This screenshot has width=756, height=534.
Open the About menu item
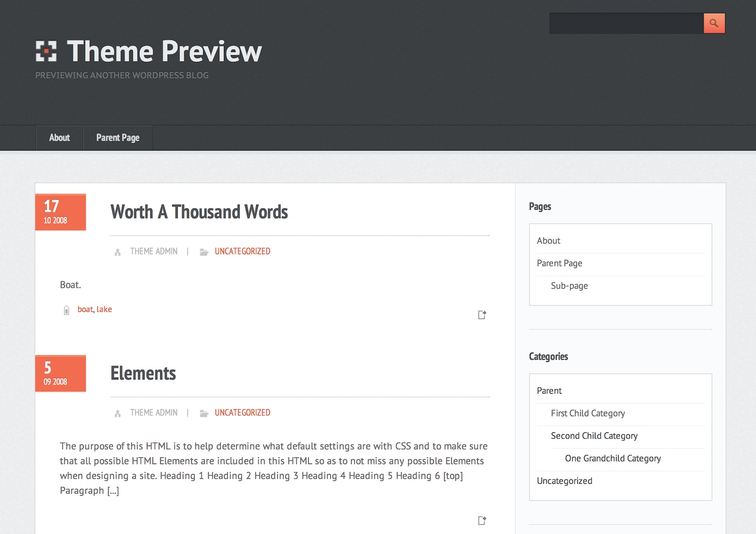(x=60, y=138)
